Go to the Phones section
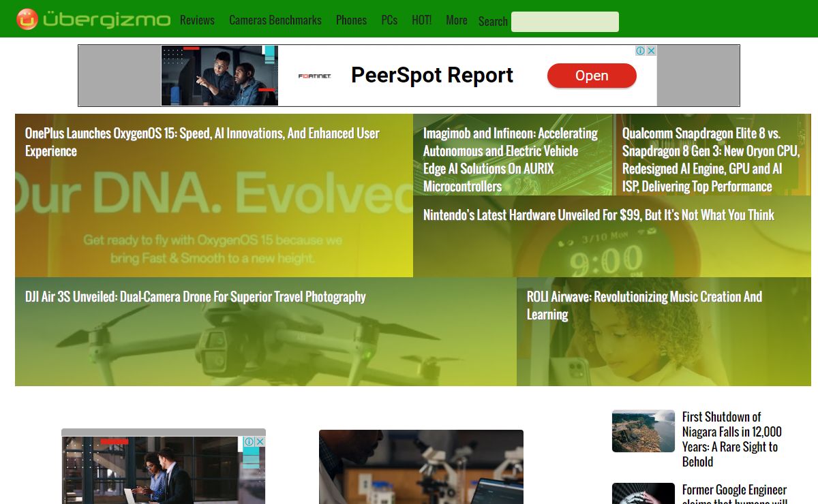Screen dimensions: 818x504 [x=351, y=20]
